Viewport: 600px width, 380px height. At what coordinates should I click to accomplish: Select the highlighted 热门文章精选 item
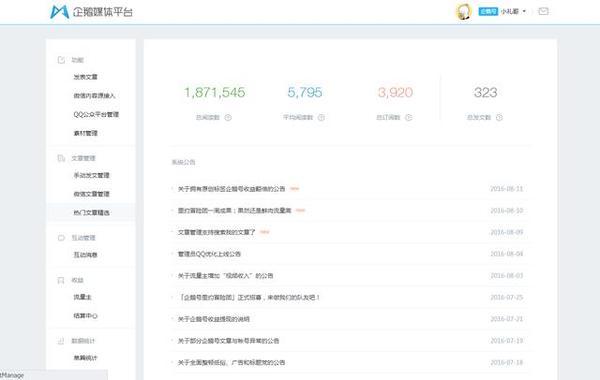91,213
